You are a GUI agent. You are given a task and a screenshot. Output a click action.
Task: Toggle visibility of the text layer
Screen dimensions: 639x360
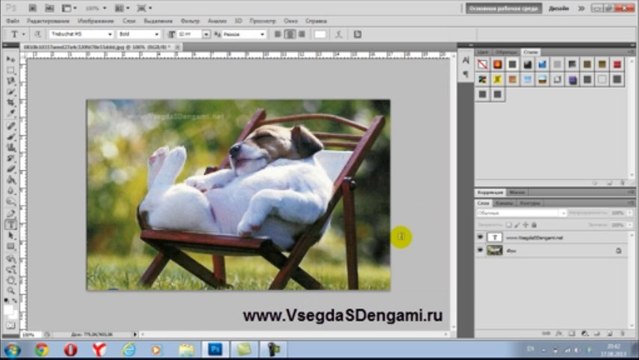point(480,237)
